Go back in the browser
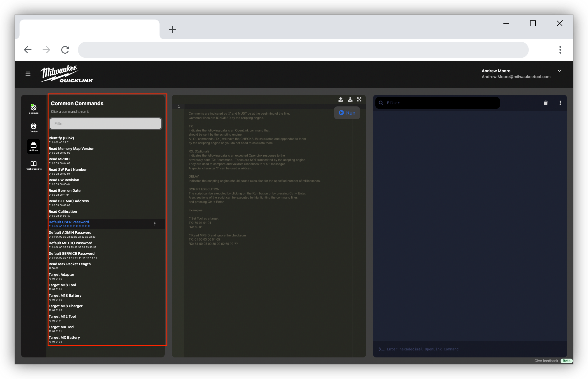 pyautogui.click(x=28, y=50)
